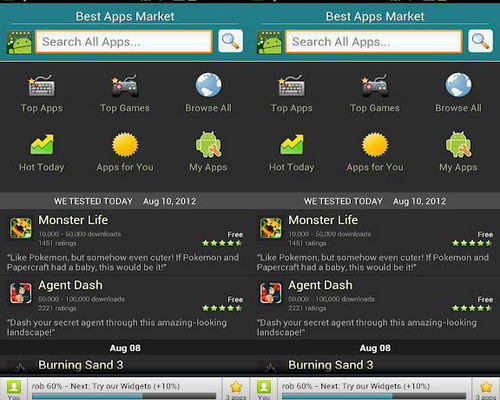Image resolution: width=500 pixels, height=400 pixels.
Task: Tap the gold star apps icon, left screen
Action: click(236, 387)
